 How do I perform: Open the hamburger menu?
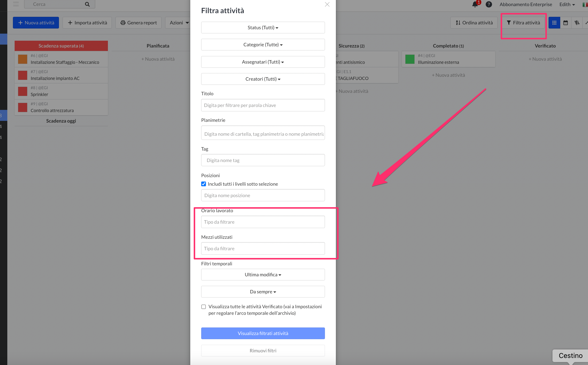[16, 4]
